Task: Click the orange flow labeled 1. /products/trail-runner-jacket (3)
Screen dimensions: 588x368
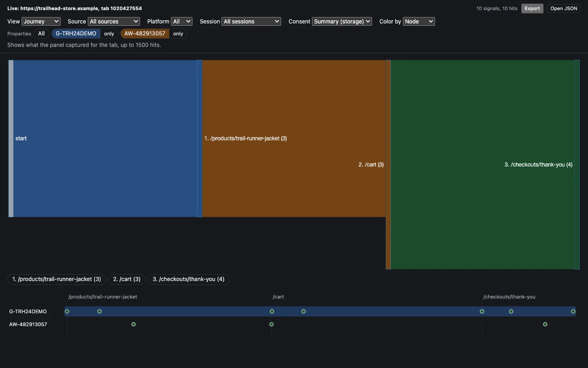Action: 294,138
